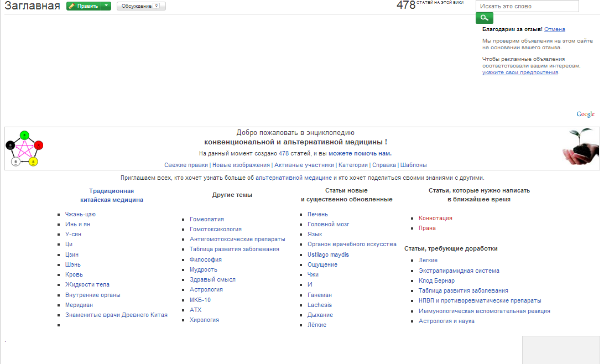The image size is (604, 364).
Task: Open Экстрапирамидная система article
Action: tap(459, 271)
